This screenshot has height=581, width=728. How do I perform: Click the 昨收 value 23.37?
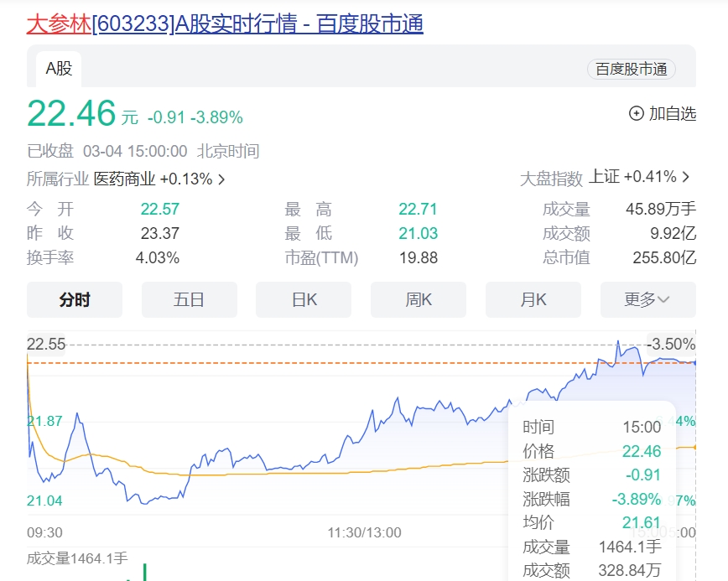click(x=159, y=233)
